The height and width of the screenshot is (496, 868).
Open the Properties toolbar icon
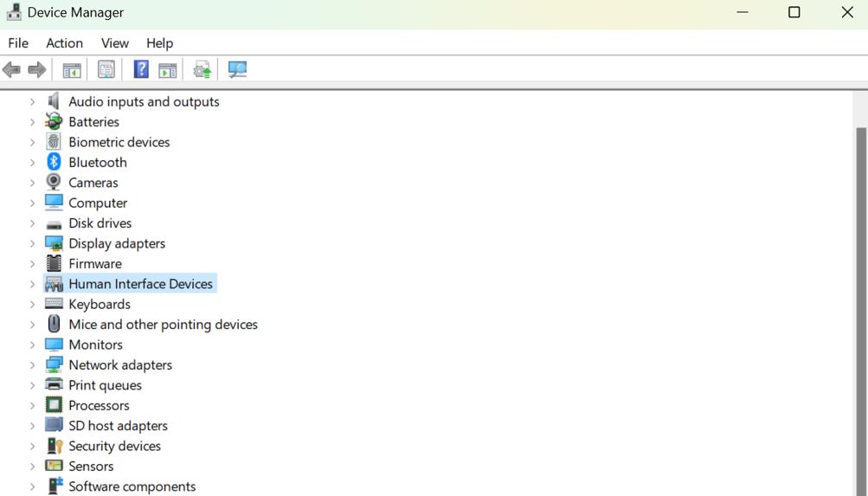(106, 70)
